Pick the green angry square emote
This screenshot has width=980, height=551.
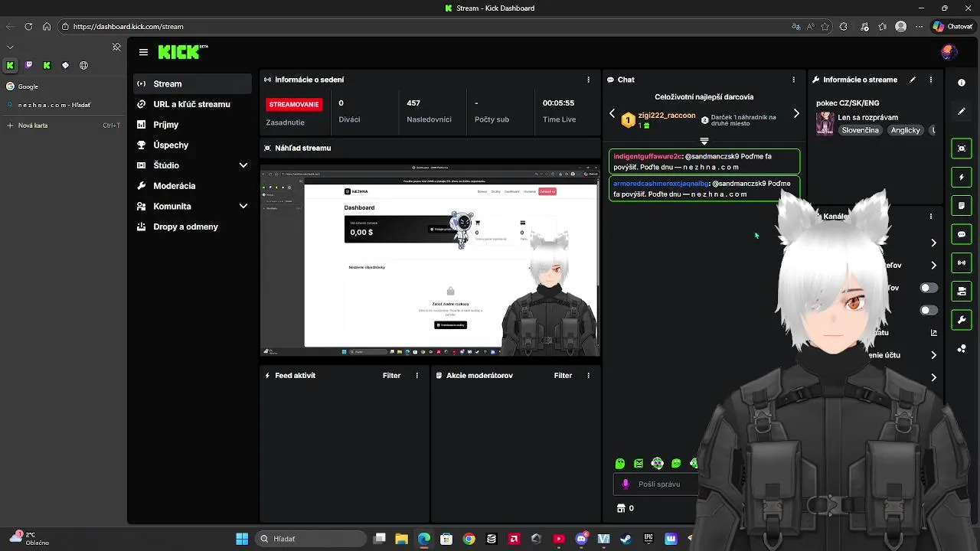coord(639,464)
